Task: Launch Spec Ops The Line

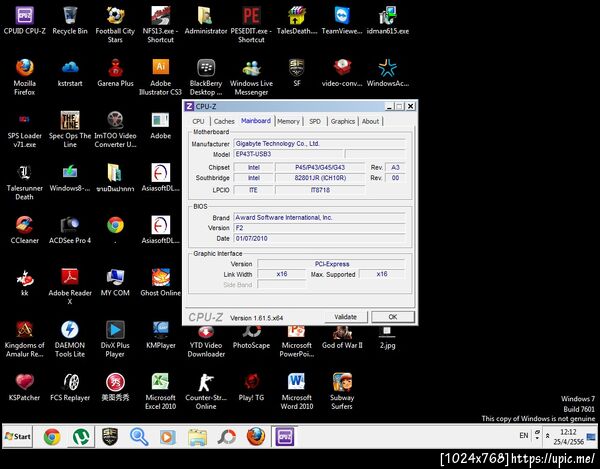Action: pyautogui.click(x=70, y=130)
